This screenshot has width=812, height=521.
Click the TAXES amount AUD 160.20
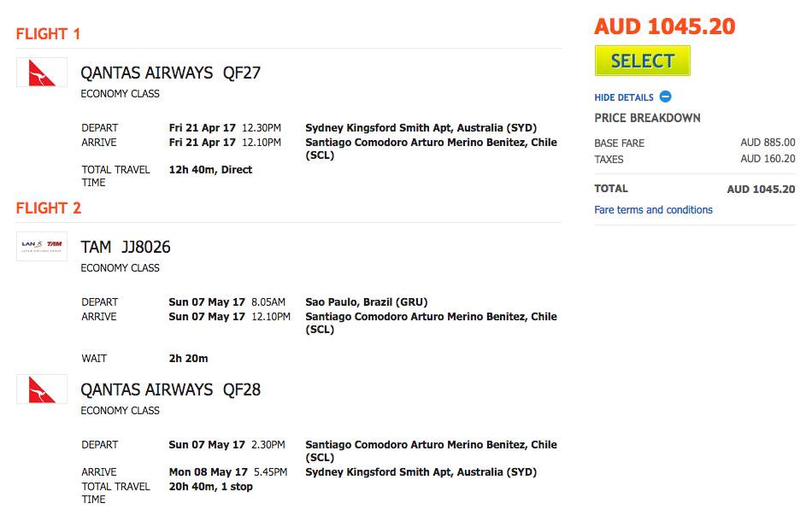tap(768, 159)
